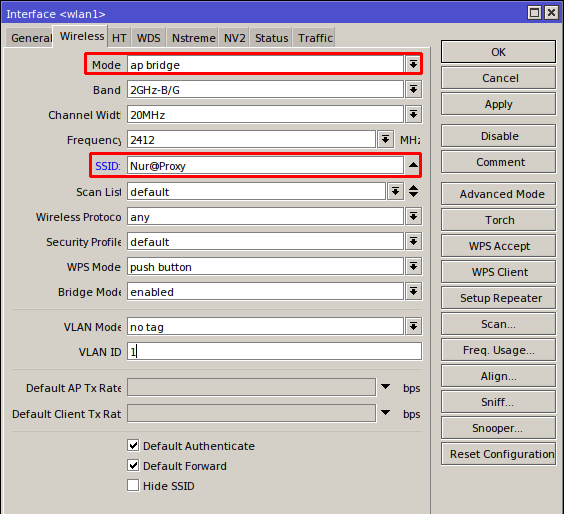The width and height of the screenshot is (564, 514).
Task: Click the Mode field showing ap bridge
Action: tap(265, 65)
